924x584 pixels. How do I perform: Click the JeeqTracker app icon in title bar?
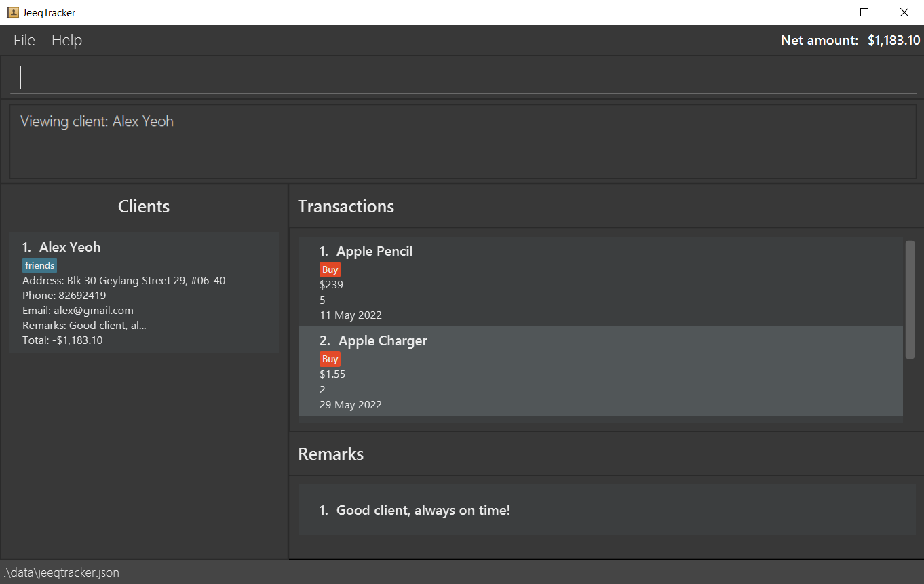click(x=12, y=12)
